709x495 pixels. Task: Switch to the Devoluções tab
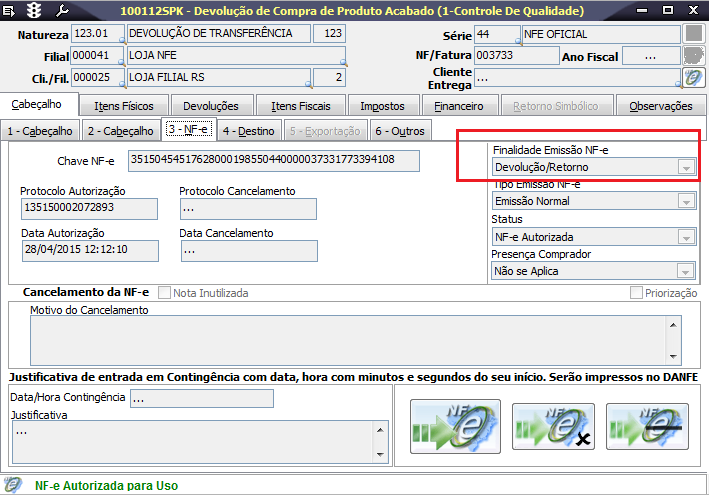click(x=211, y=106)
